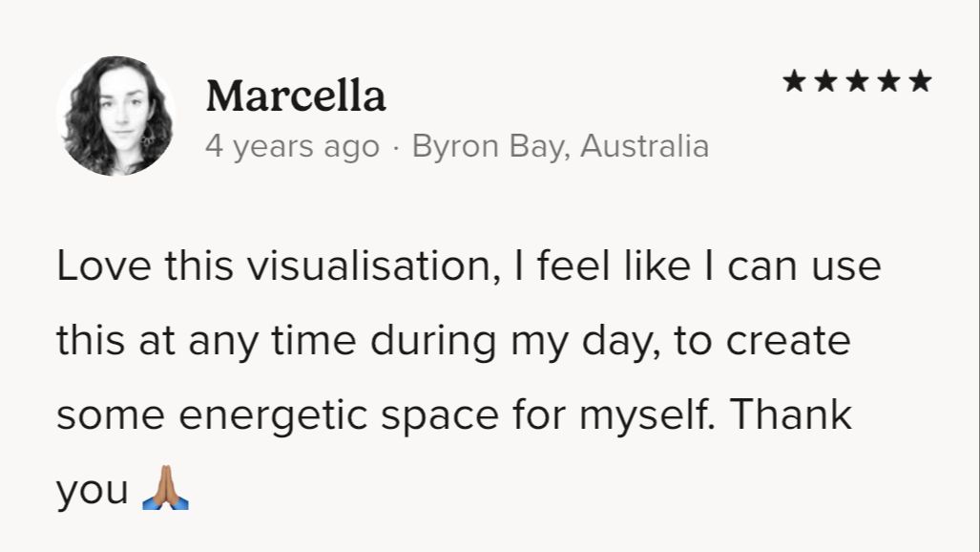Click the word "you" before the emoji
The width and height of the screenshot is (980, 552).
tap(92, 492)
